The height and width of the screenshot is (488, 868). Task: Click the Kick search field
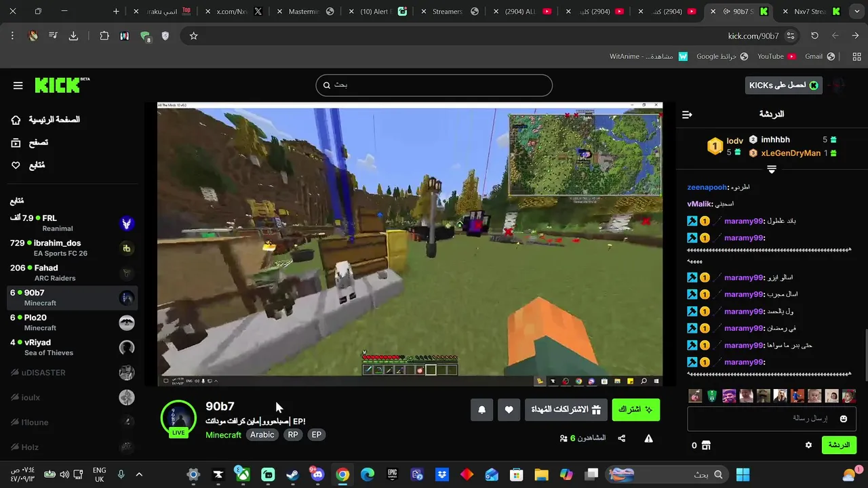[434, 85]
